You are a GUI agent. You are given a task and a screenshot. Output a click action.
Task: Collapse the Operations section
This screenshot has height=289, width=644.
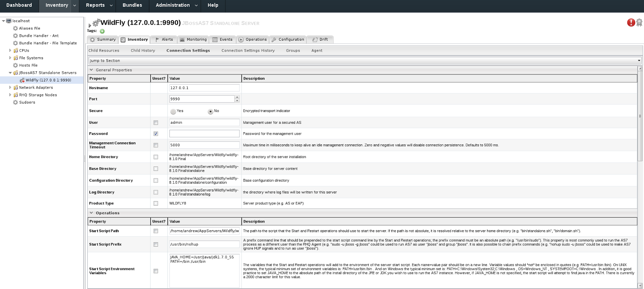pyautogui.click(x=91, y=213)
